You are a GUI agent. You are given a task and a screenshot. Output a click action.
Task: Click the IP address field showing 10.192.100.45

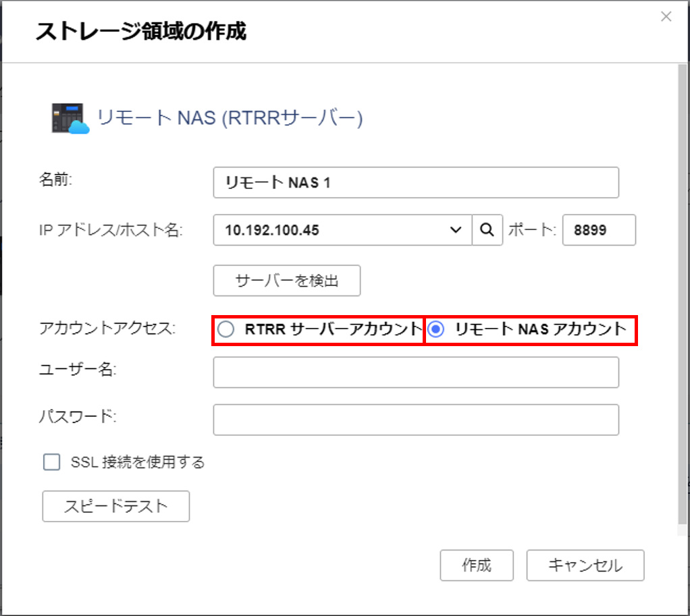tap(331, 230)
